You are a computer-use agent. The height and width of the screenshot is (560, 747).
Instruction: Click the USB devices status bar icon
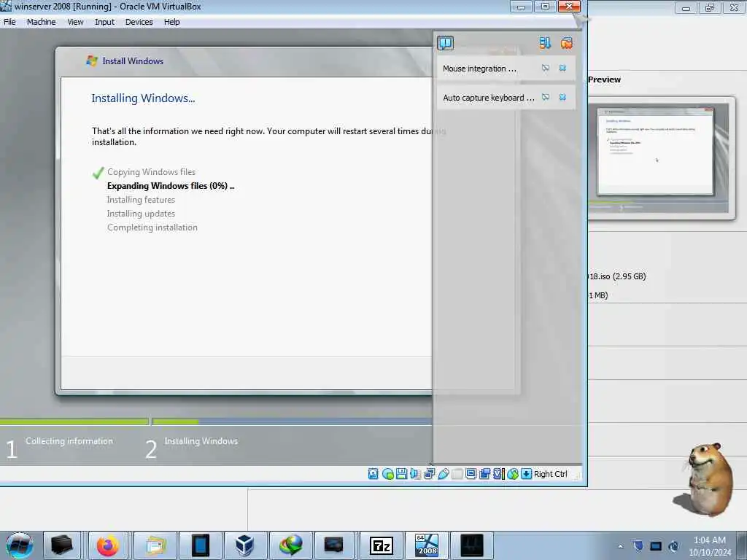(x=443, y=474)
